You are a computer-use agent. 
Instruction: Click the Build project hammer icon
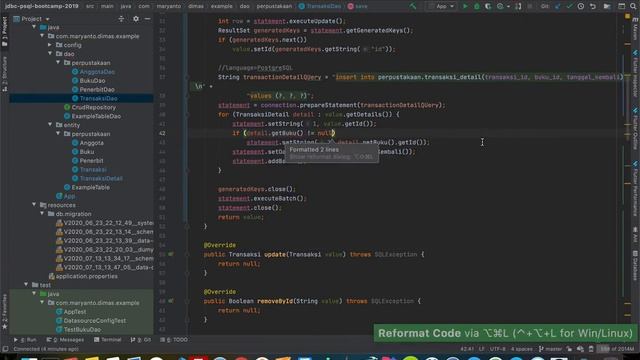(x=413, y=6)
